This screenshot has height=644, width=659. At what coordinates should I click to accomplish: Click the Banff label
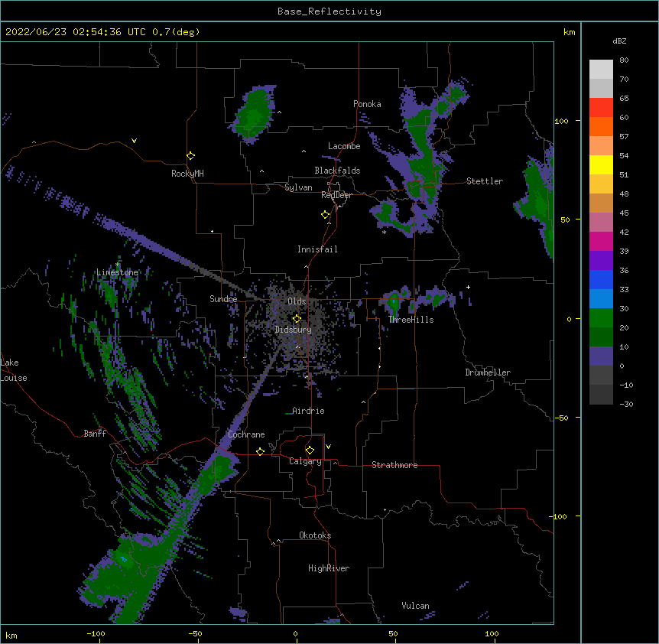pos(95,434)
